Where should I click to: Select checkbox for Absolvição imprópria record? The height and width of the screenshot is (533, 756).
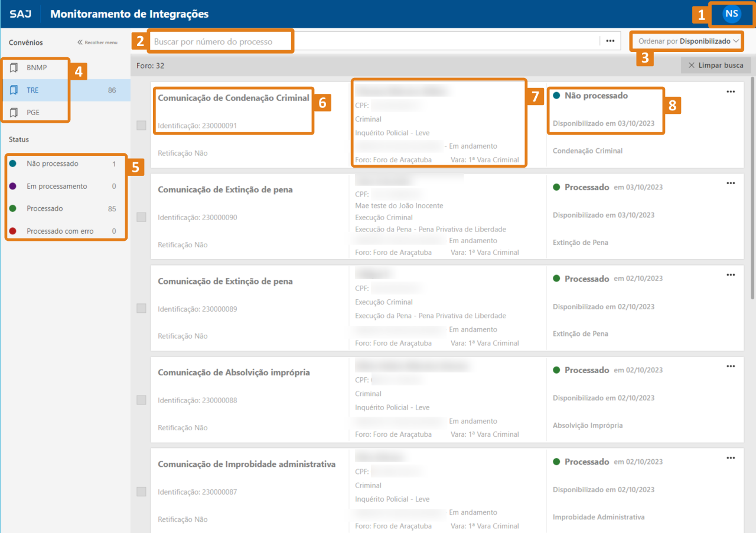141,400
